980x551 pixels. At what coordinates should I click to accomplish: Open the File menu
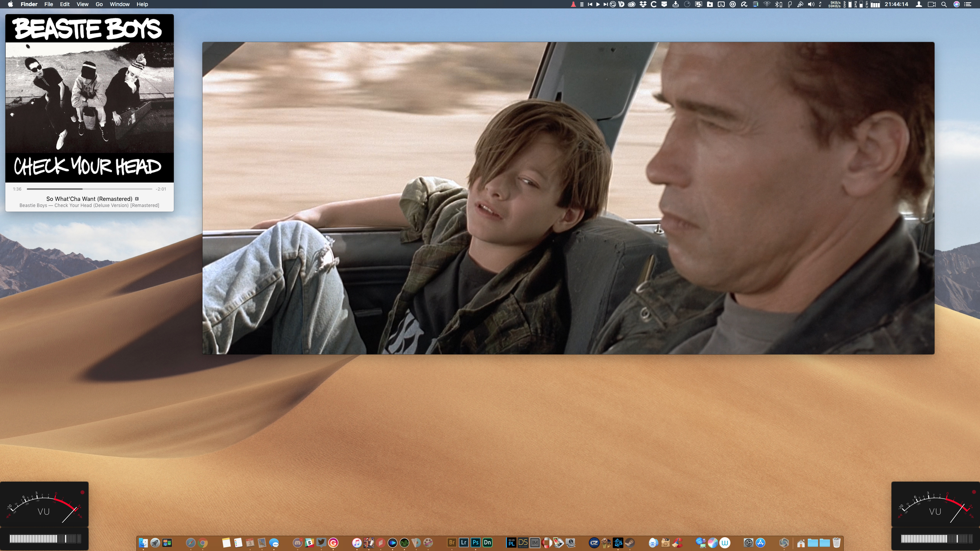49,4
